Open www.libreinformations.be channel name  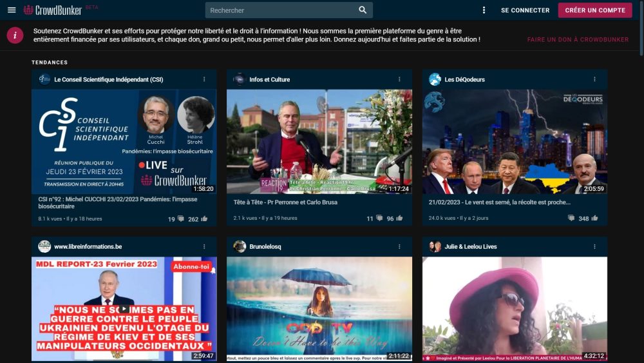pyautogui.click(x=88, y=247)
